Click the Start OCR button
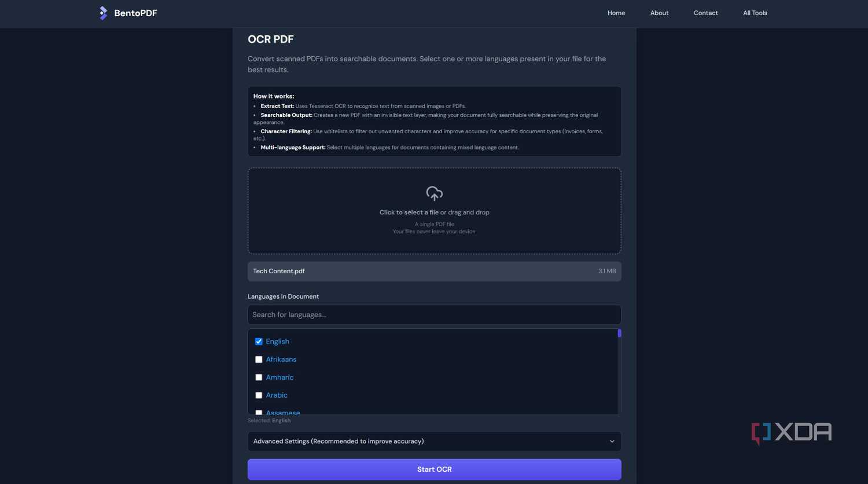The height and width of the screenshot is (484, 868). 434,470
